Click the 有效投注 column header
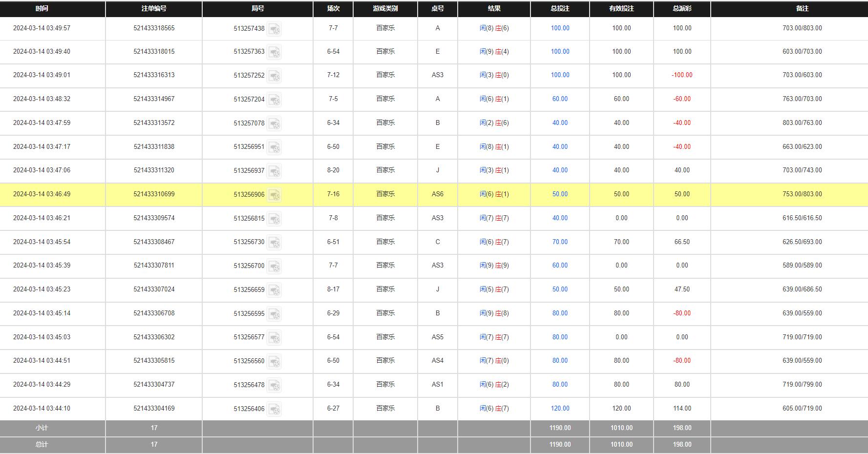Image resolution: width=868 pixels, height=454 pixels. [x=621, y=8]
